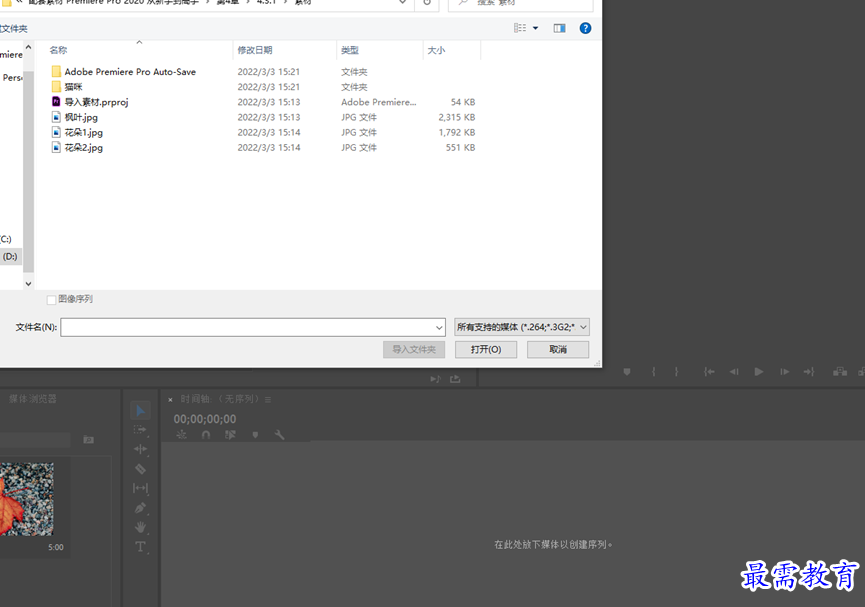The width and height of the screenshot is (865, 607).
Task: Select the 猫咪 folder
Action: tap(73, 87)
